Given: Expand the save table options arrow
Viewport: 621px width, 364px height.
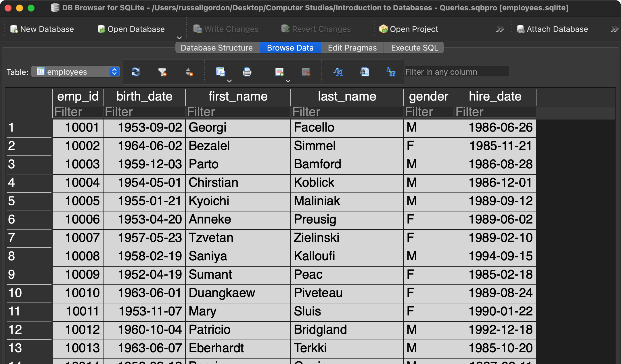Looking at the screenshot, I should 229,81.
